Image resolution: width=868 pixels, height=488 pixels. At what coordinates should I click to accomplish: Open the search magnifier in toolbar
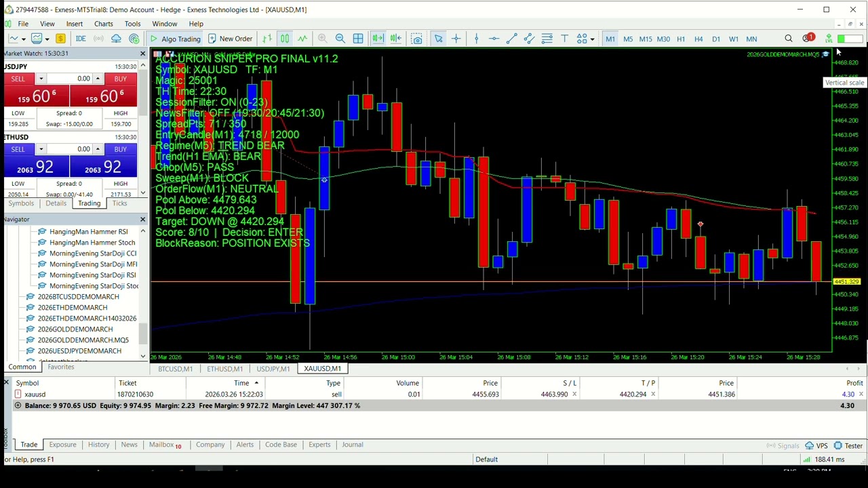(x=789, y=39)
